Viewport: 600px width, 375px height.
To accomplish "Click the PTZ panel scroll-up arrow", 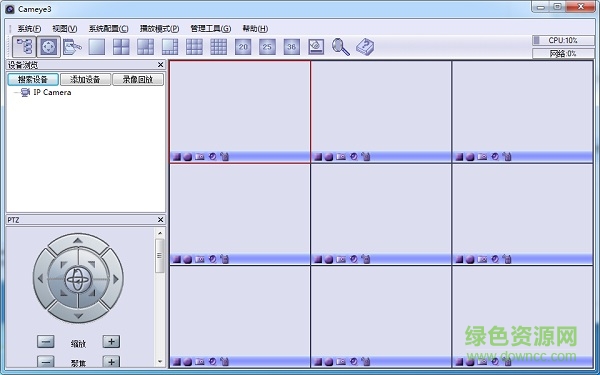I will (160, 233).
